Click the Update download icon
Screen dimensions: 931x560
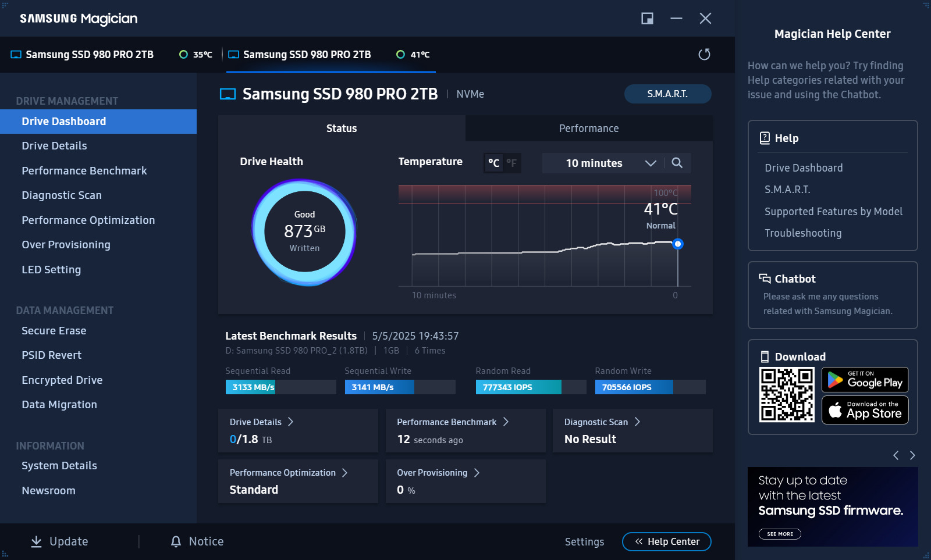tap(36, 541)
